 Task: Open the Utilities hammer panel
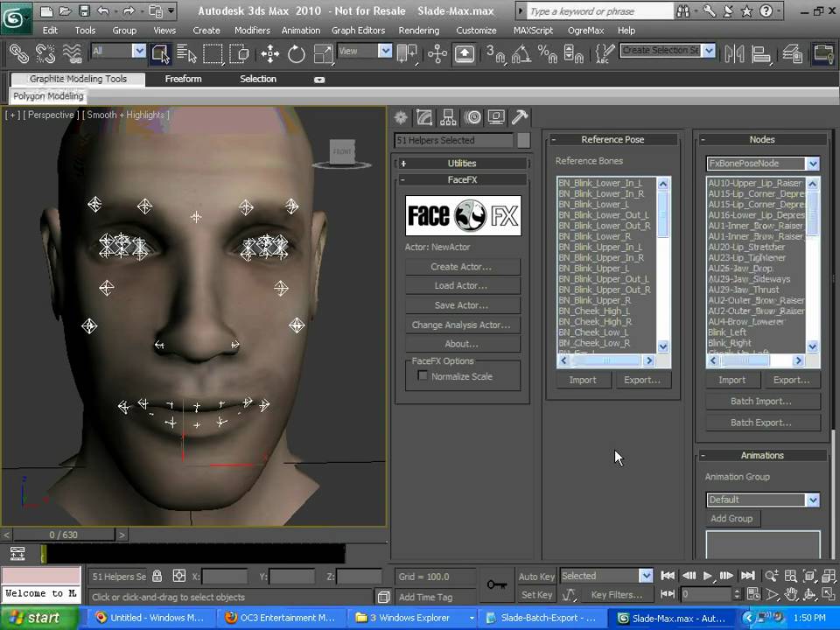click(x=520, y=116)
